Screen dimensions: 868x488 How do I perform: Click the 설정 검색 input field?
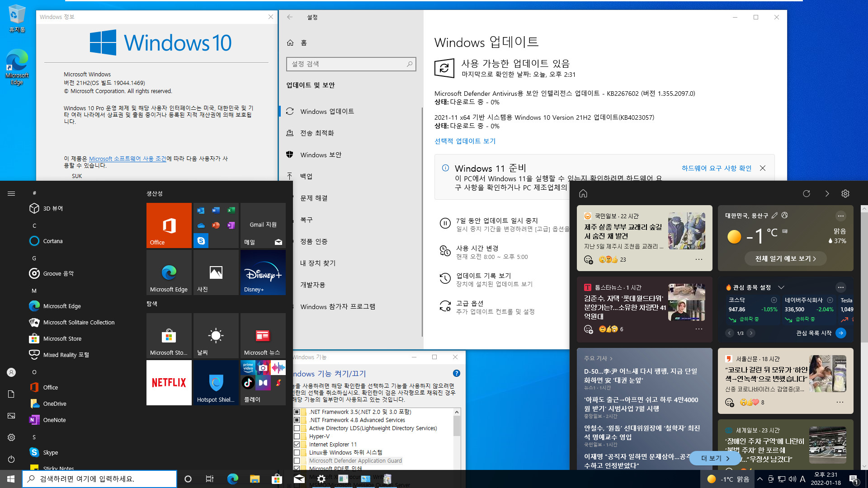pyautogui.click(x=351, y=64)
